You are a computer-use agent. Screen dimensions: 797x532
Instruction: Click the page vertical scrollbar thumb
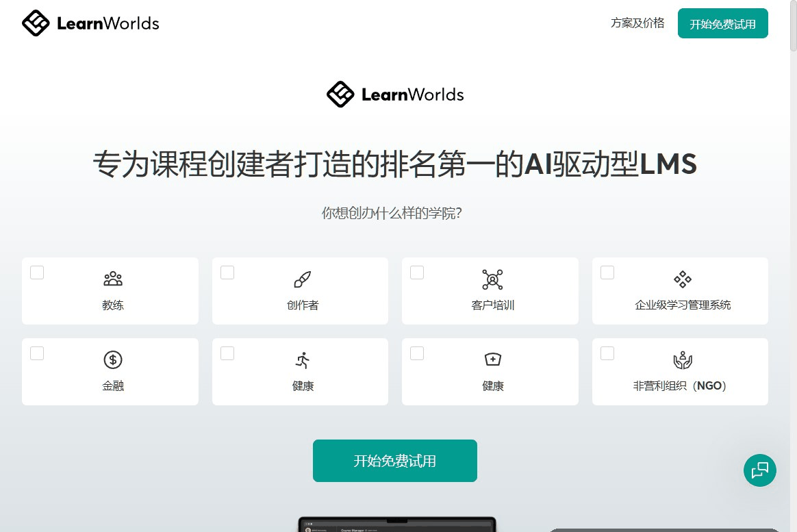click(x=793, y=25)
